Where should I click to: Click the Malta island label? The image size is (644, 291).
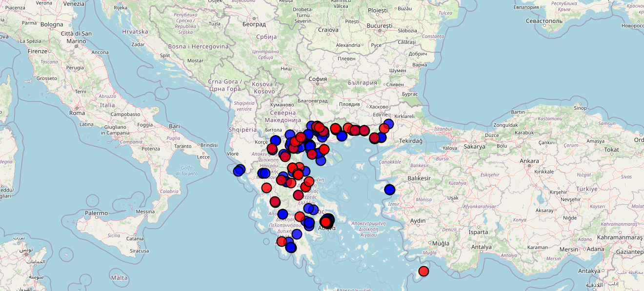[x=119, y=278]
